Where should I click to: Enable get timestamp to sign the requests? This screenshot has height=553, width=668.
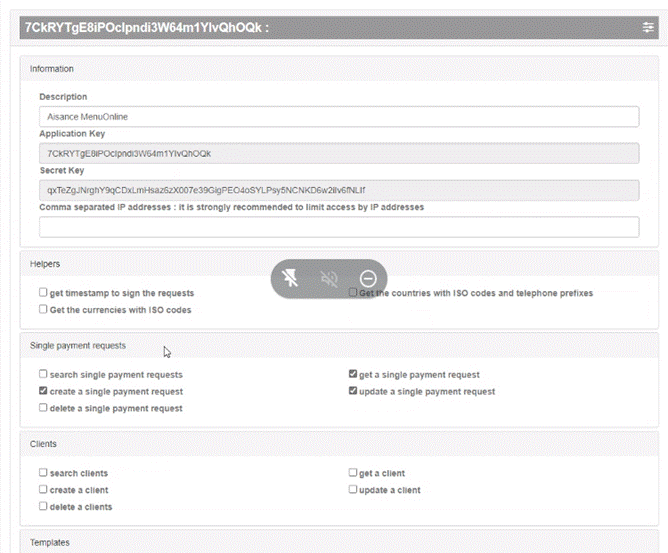43,292
